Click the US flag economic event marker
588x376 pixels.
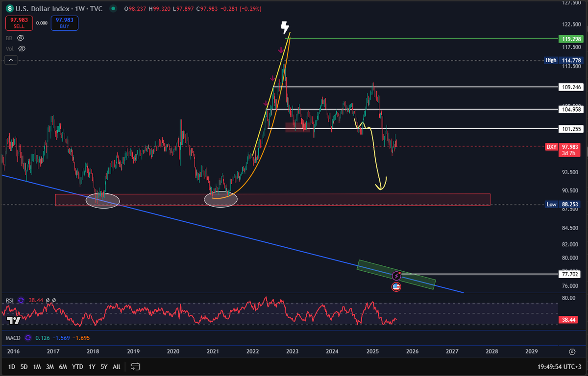pyautogui.click(x=396, y=287)
